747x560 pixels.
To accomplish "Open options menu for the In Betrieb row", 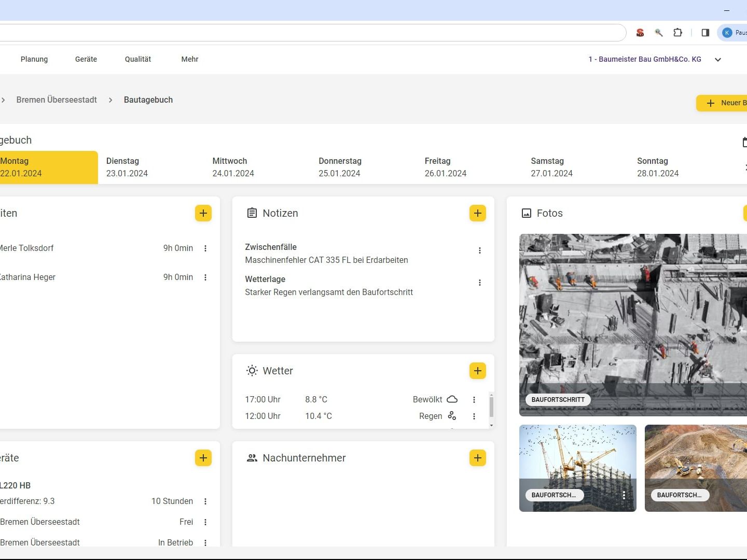I will 205,543.
